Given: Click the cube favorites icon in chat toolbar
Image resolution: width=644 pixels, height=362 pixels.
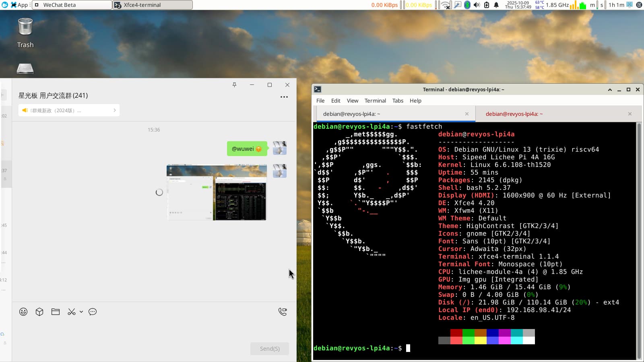Looking at the screenshot, I should (x=39, y=312).
